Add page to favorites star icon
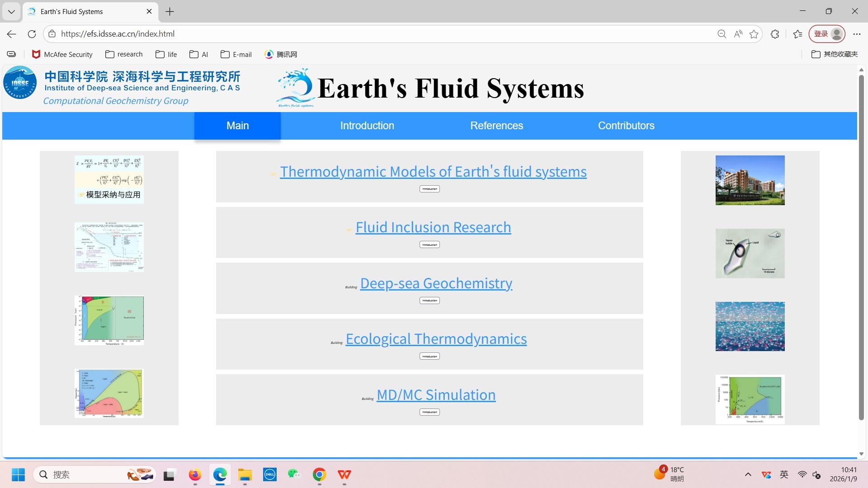The height and width of the screenshot is (488, 868). click(754, 34)
